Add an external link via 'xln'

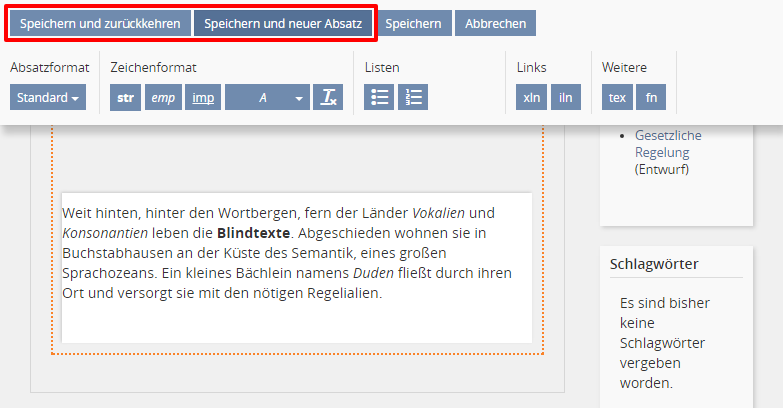point(532,97)
